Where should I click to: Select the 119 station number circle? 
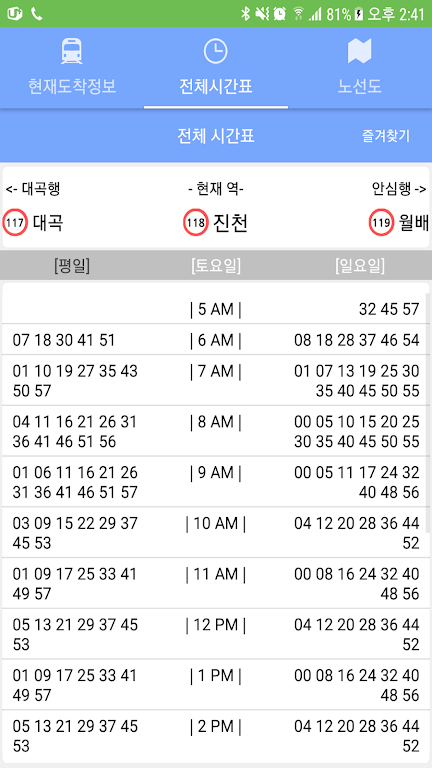382,223
